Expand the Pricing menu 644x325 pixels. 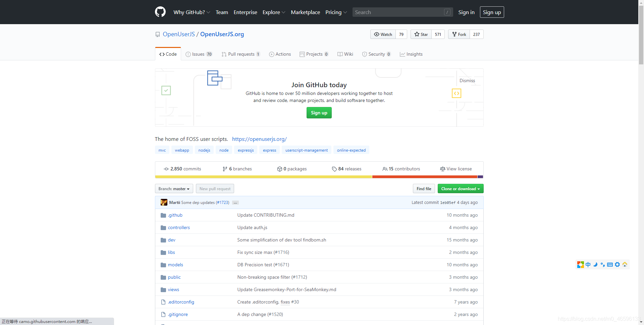click(336, 12)
